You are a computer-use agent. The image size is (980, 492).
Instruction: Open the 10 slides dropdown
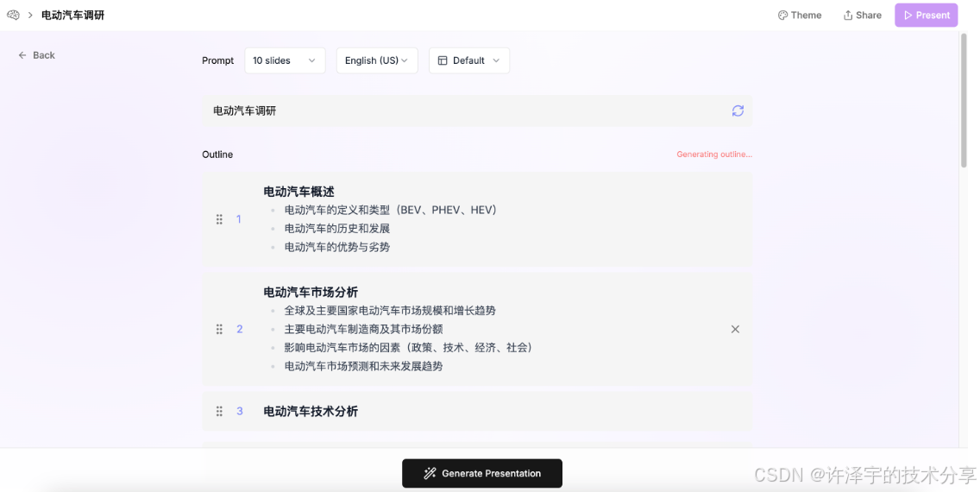tap(285, 60)
